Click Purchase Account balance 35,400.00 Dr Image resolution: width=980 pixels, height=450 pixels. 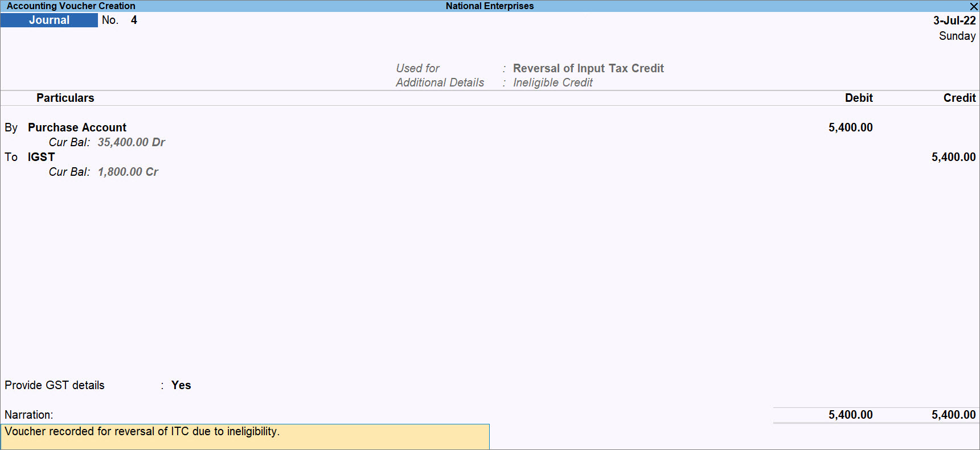pos(131,142)
